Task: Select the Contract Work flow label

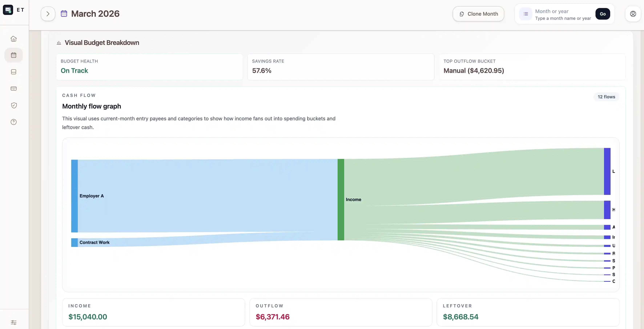Action: tap(94, 242)
